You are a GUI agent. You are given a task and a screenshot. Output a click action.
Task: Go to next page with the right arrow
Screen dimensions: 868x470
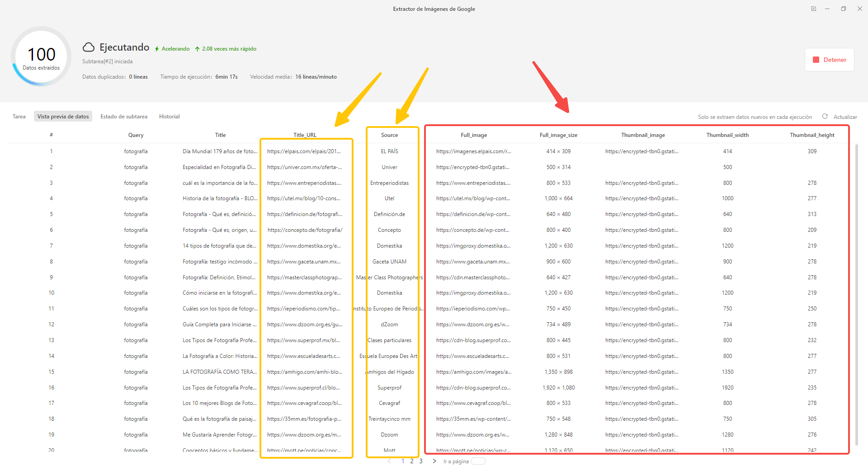point(434,461)
